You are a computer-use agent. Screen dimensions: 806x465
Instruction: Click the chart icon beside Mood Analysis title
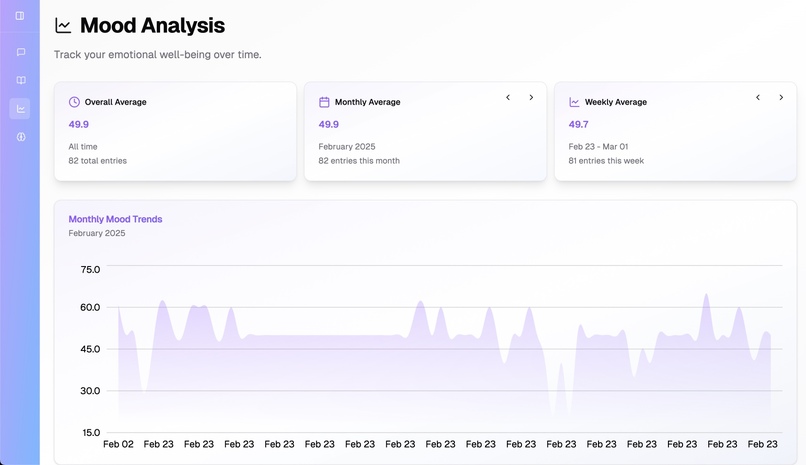tap(63, 26)
